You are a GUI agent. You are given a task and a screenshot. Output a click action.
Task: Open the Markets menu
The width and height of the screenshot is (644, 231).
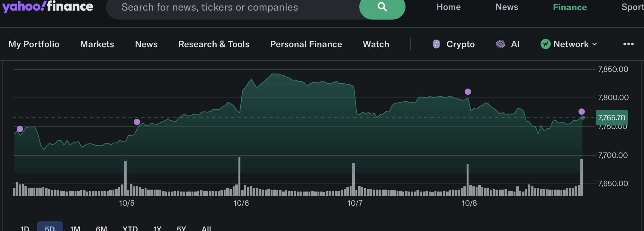97,44
